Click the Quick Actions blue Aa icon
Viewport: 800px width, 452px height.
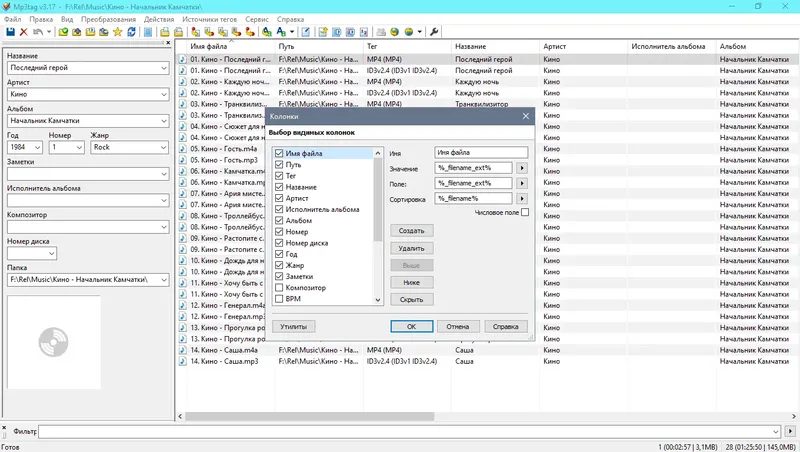point(281,32)
